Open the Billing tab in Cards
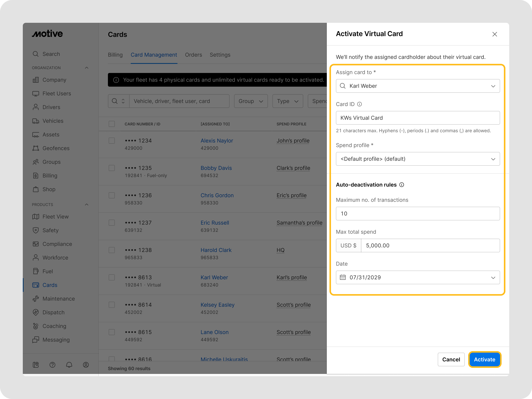The height and width of the screenshot is (399, 532). pos(115,55)
